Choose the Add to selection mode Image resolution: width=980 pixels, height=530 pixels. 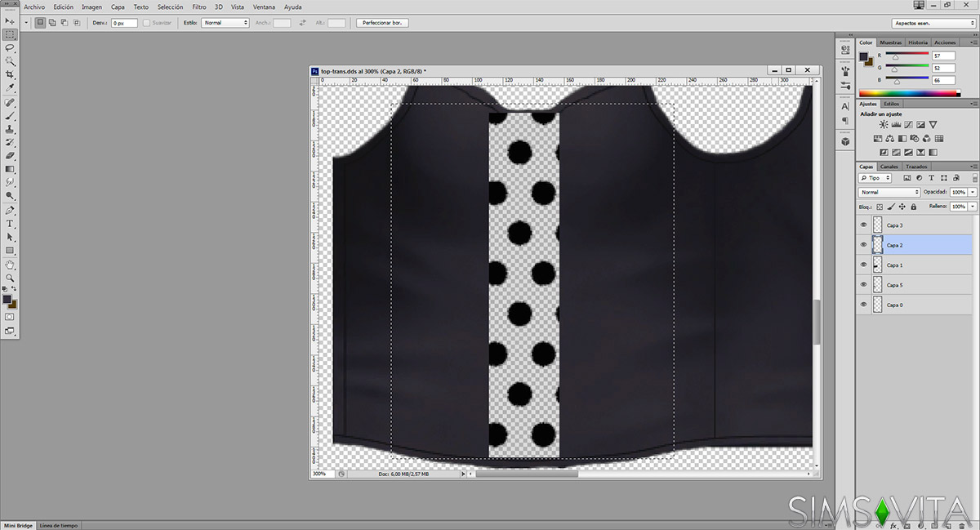52,23
